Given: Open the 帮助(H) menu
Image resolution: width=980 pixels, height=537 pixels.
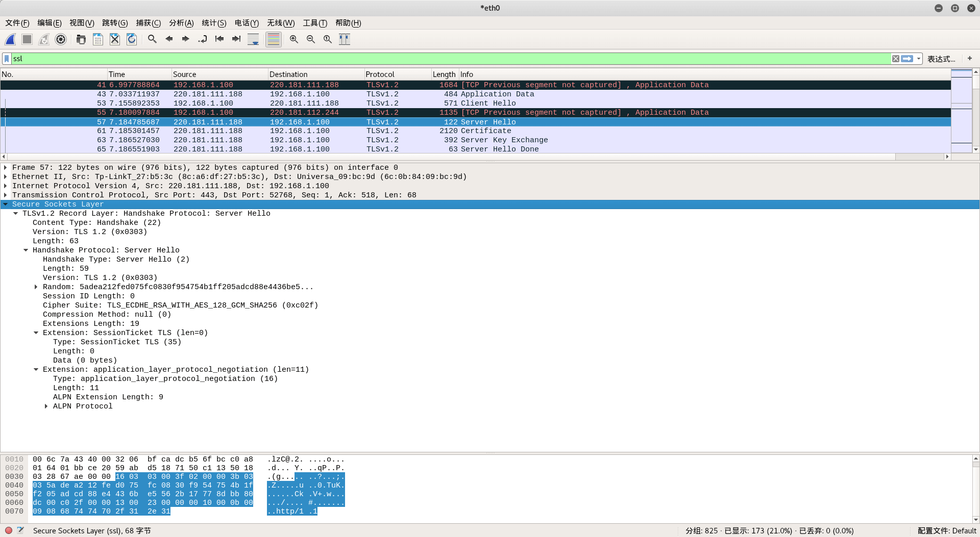Looking at the screenshot, I should (348, 23).
